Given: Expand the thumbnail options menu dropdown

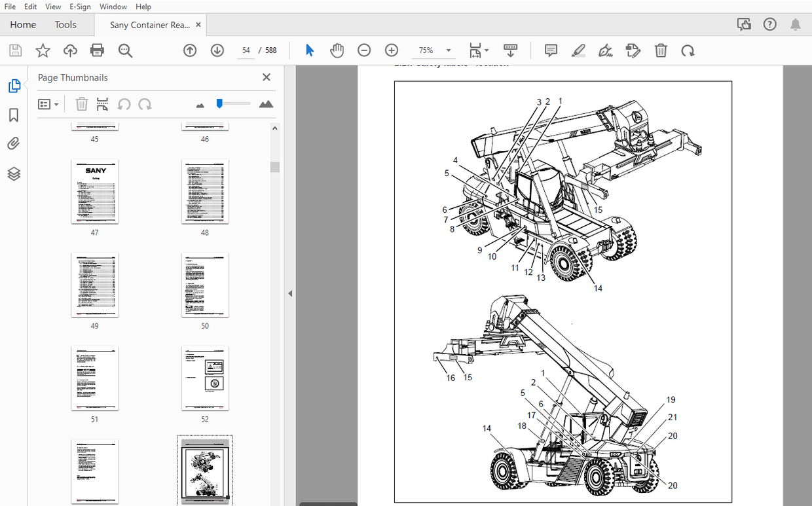Looking at the screenshot, I should click(48, 104).
